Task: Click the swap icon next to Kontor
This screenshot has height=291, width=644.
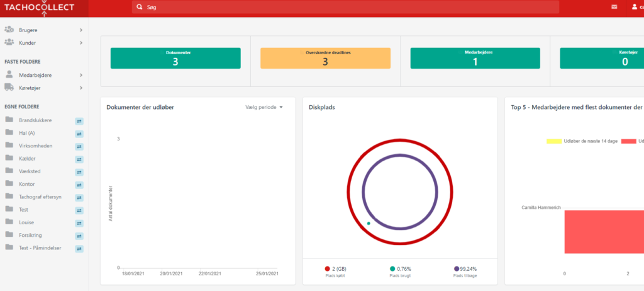Action: [79, 185]
